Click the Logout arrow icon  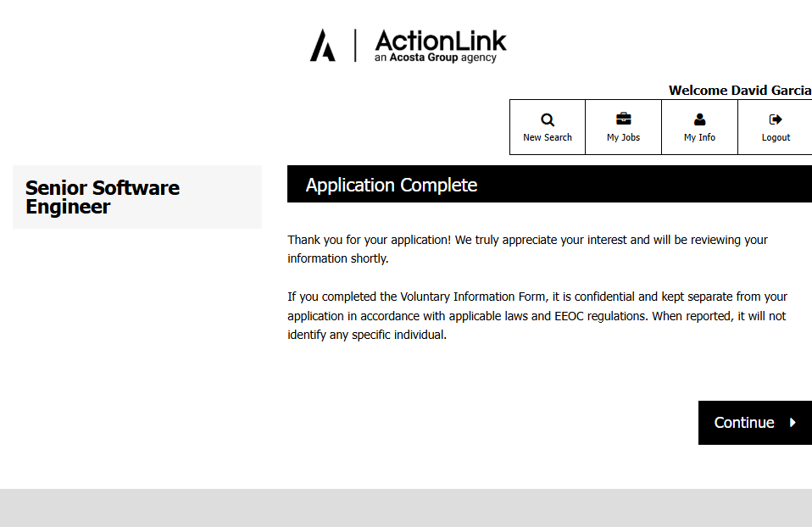[x=776, y=119]
